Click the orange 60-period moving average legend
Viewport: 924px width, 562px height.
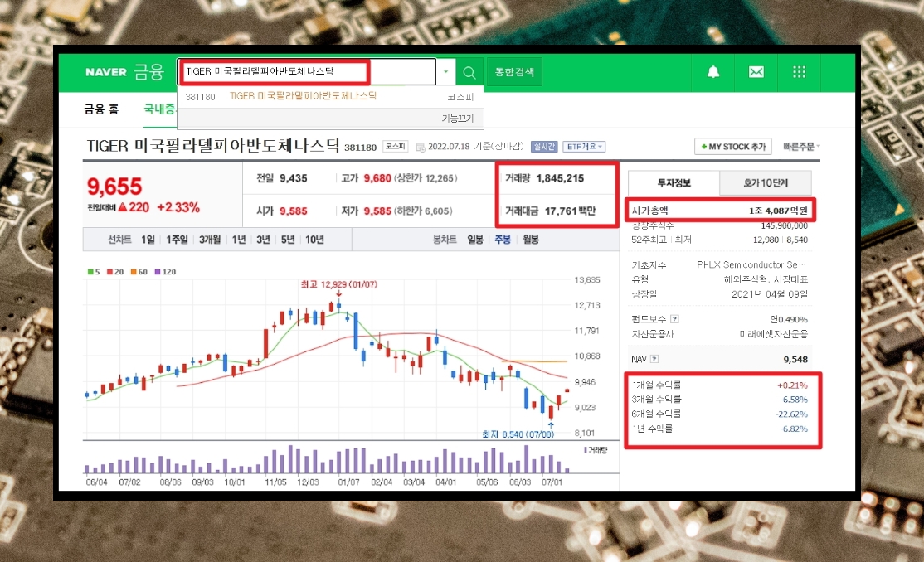[139, 272]
